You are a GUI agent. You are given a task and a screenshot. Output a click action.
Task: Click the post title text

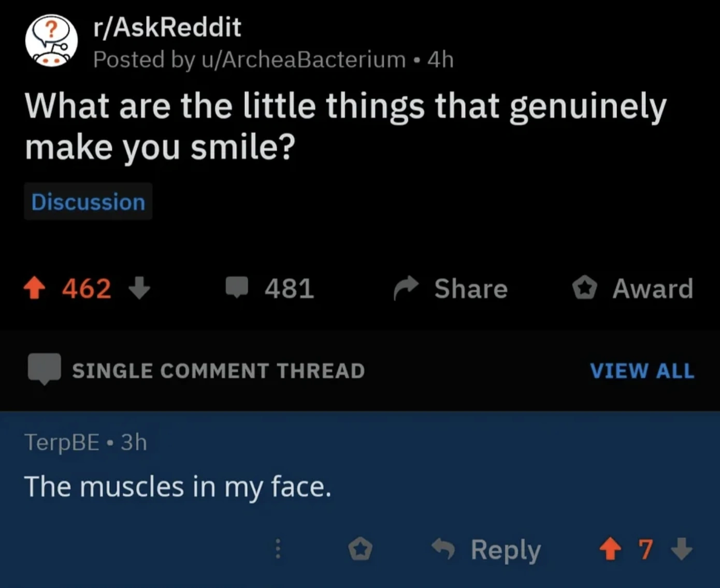point(345,126)
